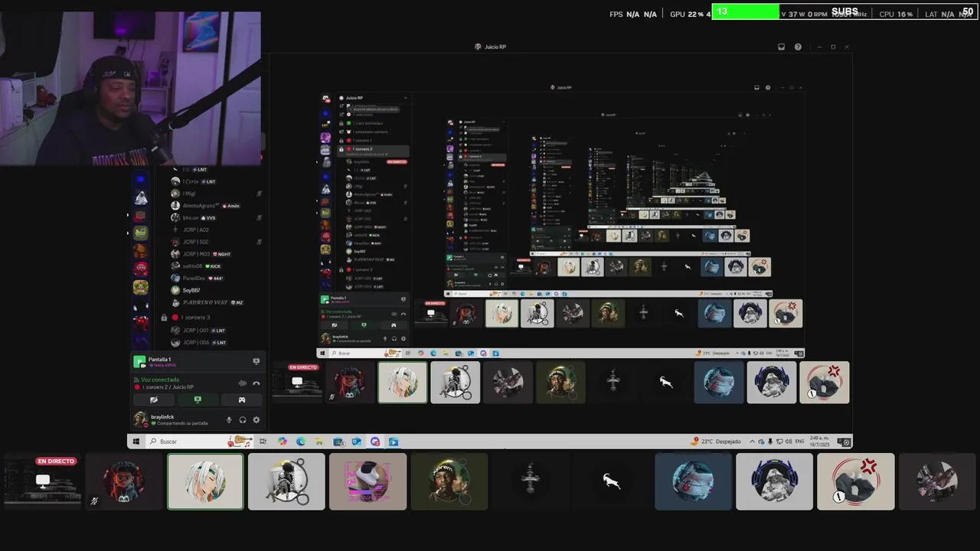Image resolution: width=980 pixels, height=551 pixels.
Task: Open the Windows Start button in the shared taskbar
Action: coord(136,442)
